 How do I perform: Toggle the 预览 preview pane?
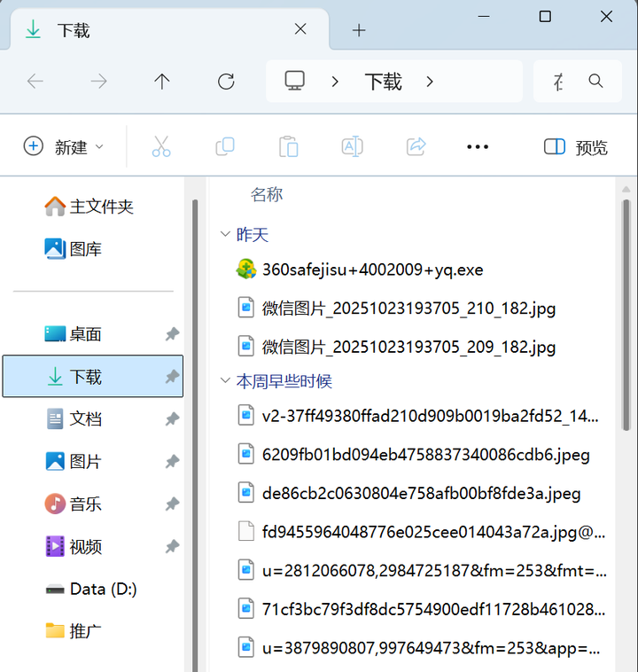pyautogui.click(x=575, y=147)
